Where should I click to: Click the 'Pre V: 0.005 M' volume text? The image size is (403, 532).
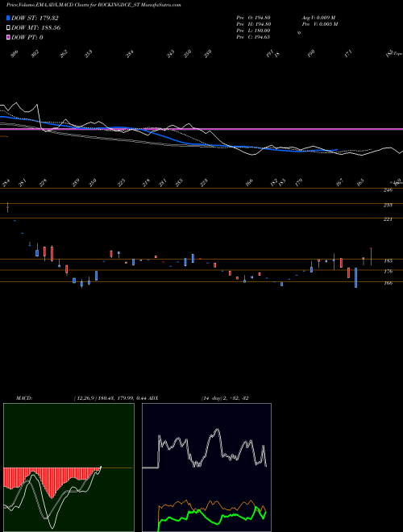coord(319,24)
